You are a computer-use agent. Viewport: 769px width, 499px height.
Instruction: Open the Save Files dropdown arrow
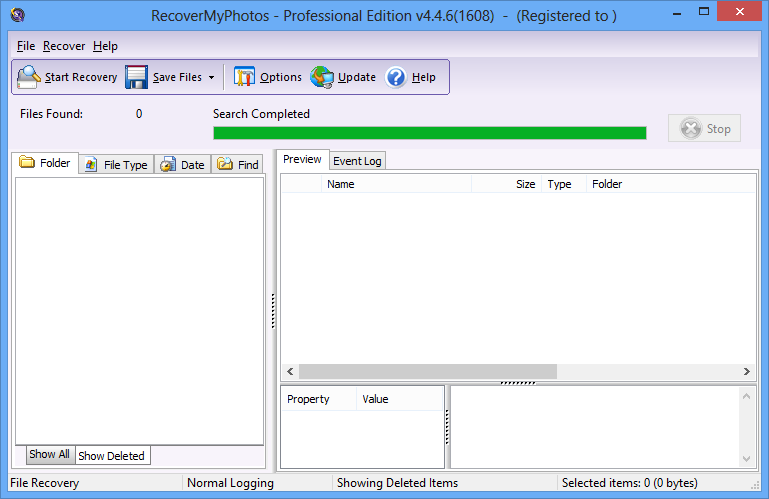pyautogui.click(x=211, y=78)
